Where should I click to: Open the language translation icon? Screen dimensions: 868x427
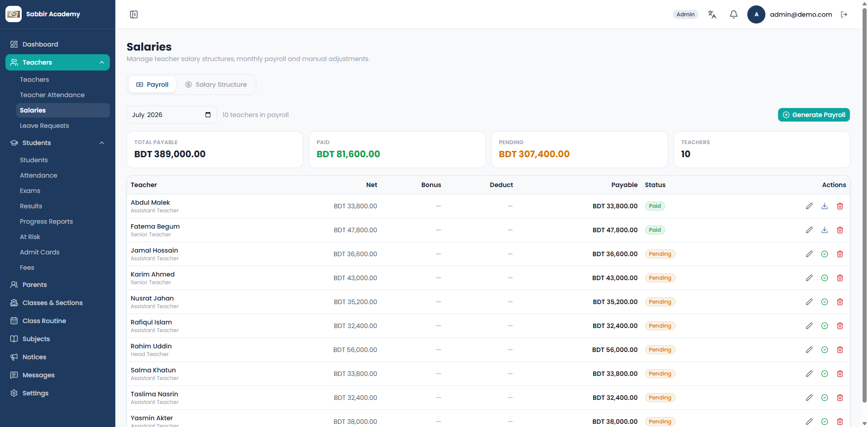[x=712, y=14]
